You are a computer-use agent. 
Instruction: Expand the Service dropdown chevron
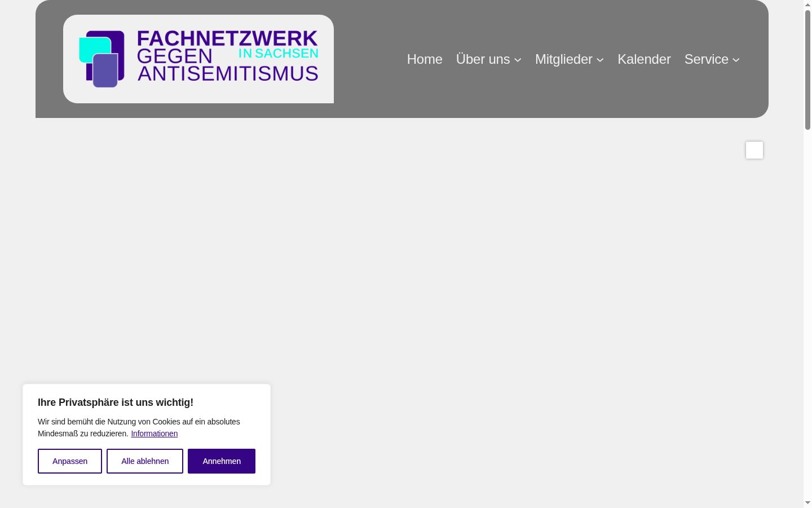736,60
